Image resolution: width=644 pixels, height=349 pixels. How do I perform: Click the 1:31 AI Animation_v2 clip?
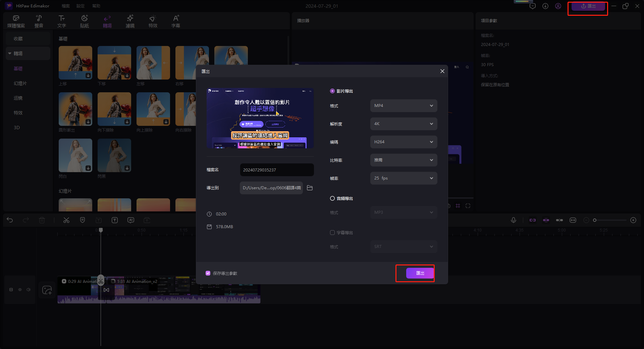(183, 290)
